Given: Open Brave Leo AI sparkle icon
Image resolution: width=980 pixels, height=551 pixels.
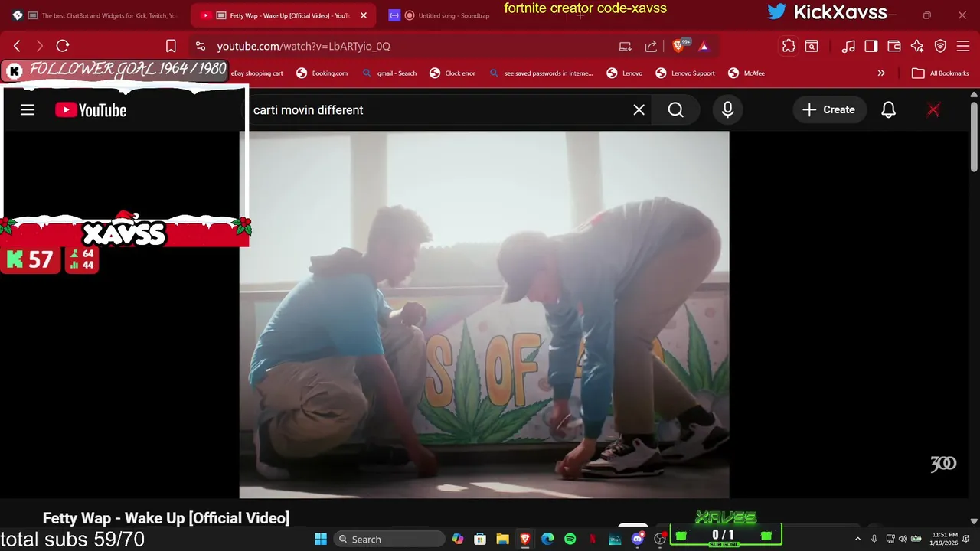Looking at the screenshot, I should pyautogui.click(x=917, y=46).
